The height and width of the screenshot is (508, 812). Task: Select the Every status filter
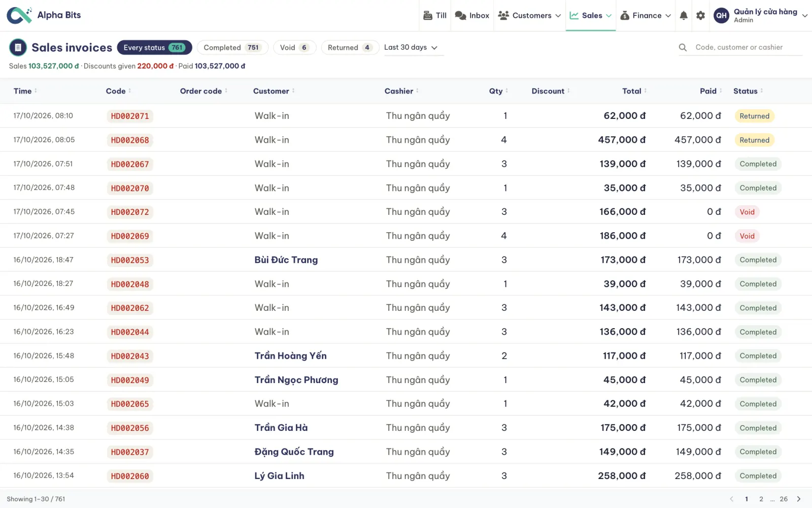point(154,47)
